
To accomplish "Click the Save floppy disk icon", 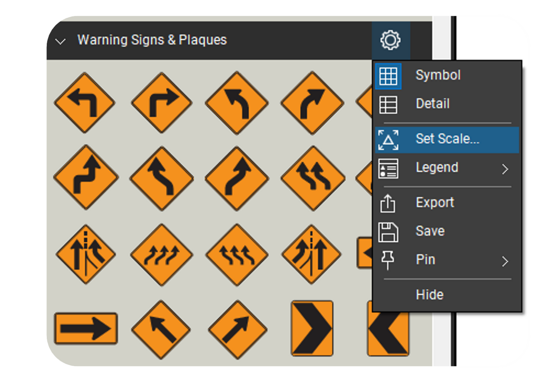I will 388,232.
